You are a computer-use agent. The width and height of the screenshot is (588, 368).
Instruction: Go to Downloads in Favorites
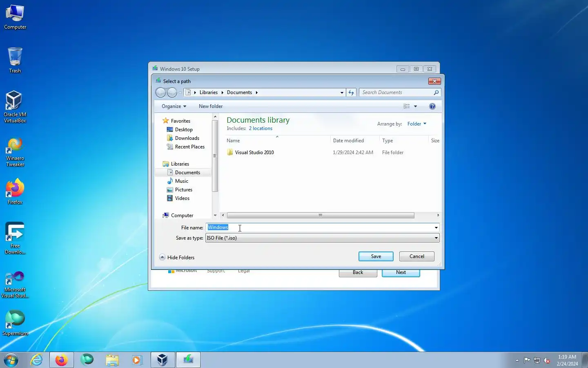[187, 138]
